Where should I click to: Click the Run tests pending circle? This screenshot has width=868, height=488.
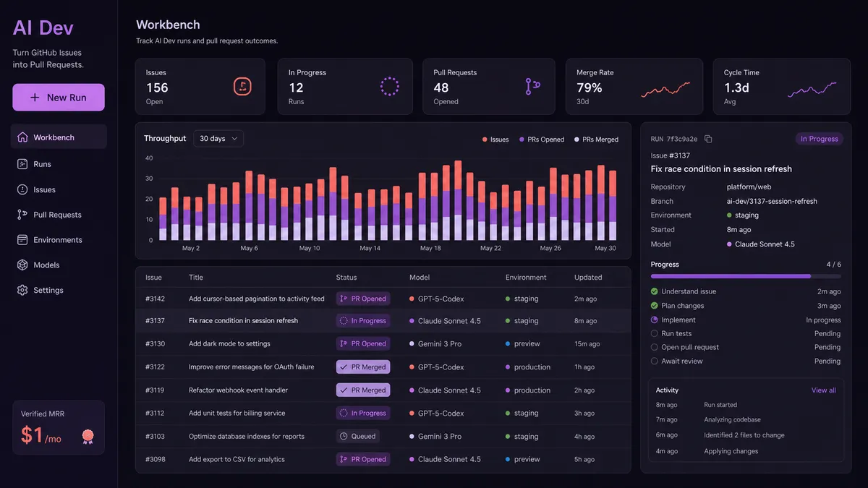[x=655, y=333]
